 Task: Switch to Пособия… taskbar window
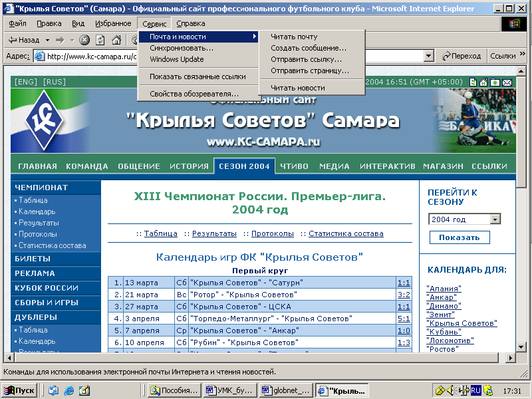174,390
